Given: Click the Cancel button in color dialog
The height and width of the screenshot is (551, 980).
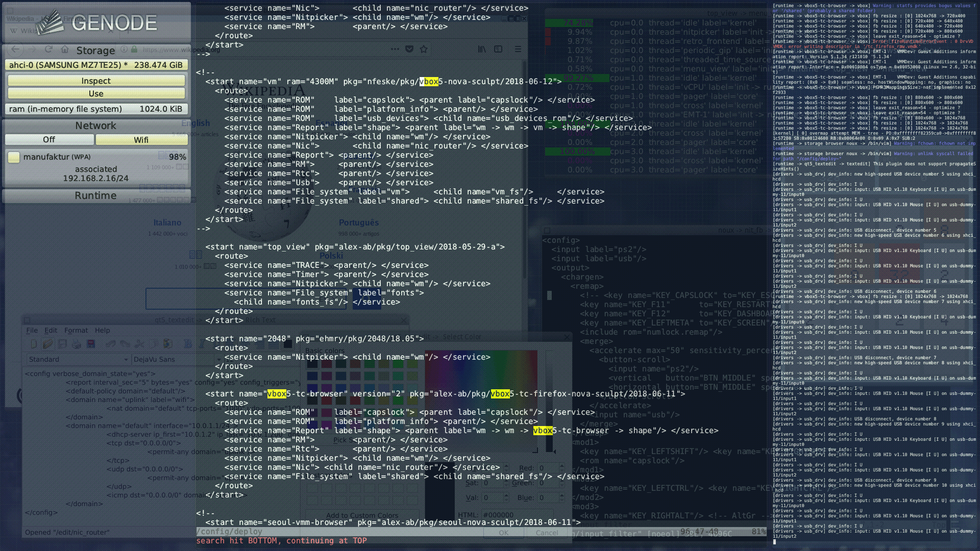Looking at the screenshot, I should (546, 532).
